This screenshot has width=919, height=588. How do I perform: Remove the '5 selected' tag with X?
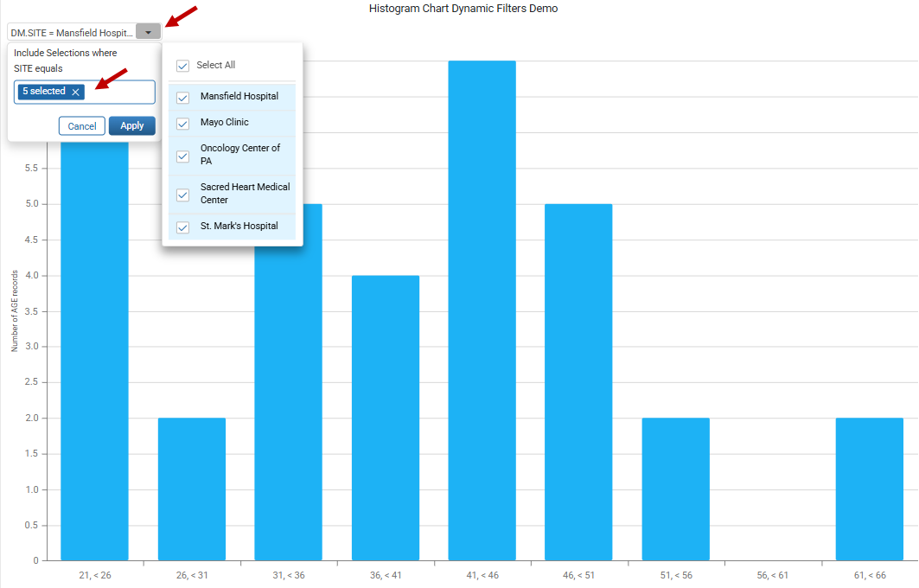tap(75, 92)
